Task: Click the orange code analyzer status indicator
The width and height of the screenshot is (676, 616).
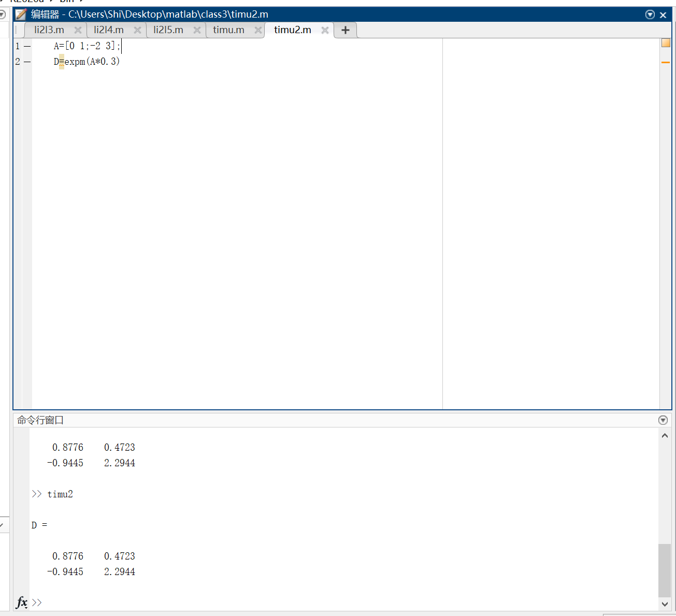Action: (666, 43)
